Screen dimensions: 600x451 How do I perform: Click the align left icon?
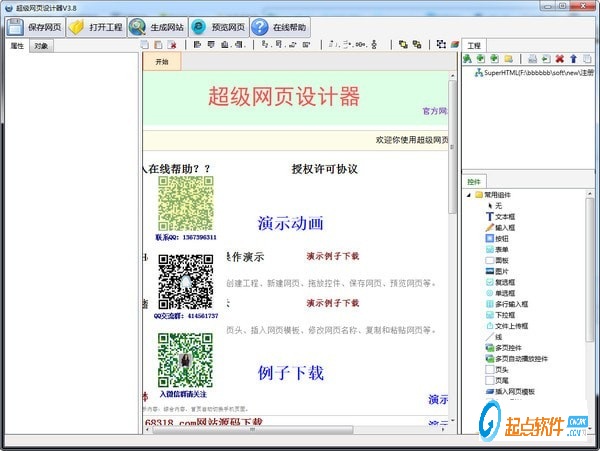(197, 45)
